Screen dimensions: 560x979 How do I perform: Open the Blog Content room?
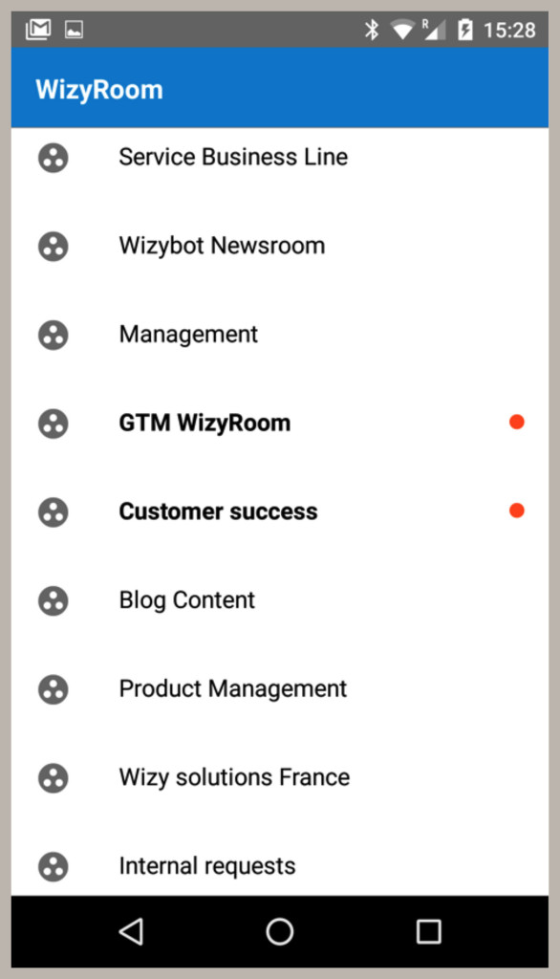click(280, 600)
